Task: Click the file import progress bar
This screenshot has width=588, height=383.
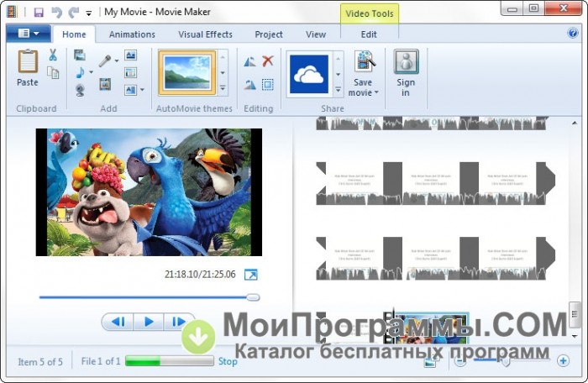Action: pyautogui.click(x=170, y=361)
